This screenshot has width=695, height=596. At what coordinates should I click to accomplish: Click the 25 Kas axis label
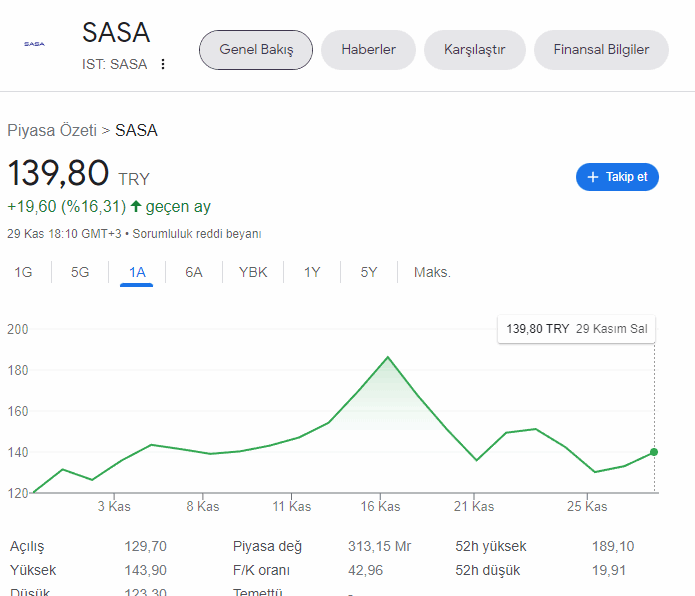pos(587,506)
